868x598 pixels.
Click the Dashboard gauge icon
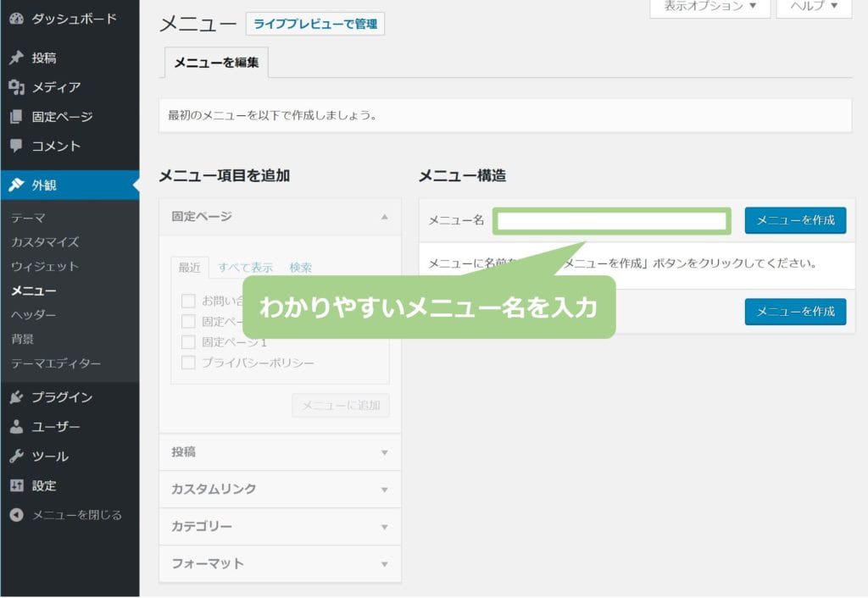point(16,19)
